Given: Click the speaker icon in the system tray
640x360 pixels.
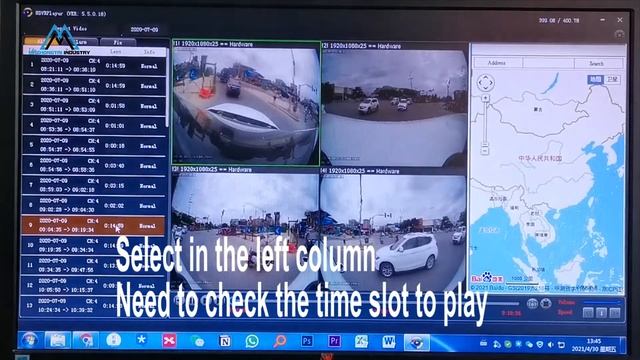Looking at the screenshot, I should coord(551,345).
